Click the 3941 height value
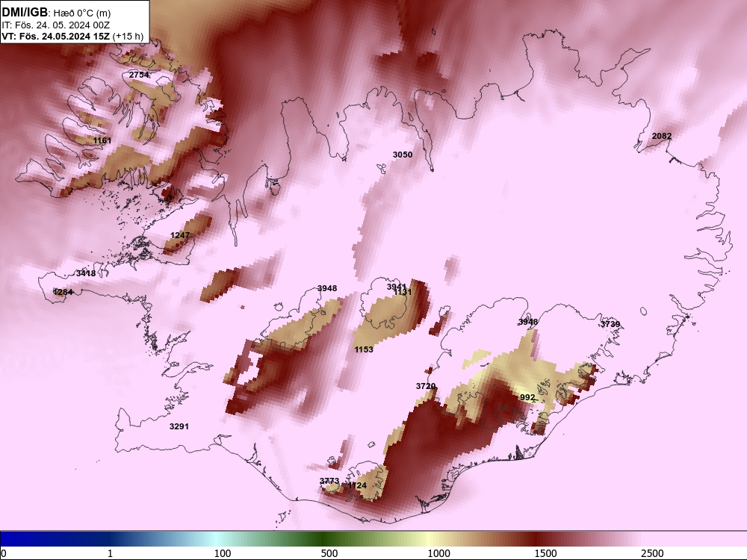747x560 pixels. click(397, 287)
